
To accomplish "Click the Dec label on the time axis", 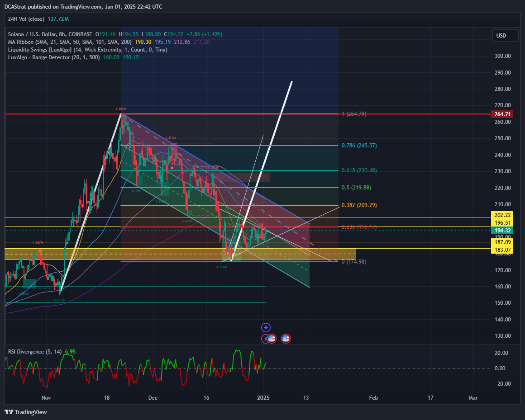I will pyautogui.click(x=153, y=397).
